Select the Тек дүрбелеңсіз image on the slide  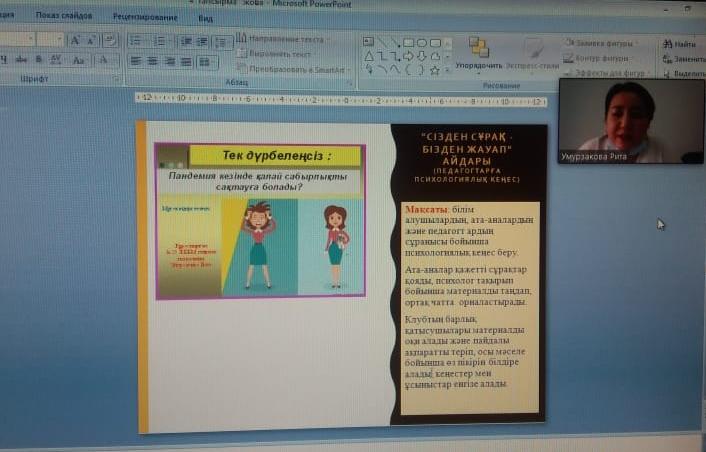[260, 221]
